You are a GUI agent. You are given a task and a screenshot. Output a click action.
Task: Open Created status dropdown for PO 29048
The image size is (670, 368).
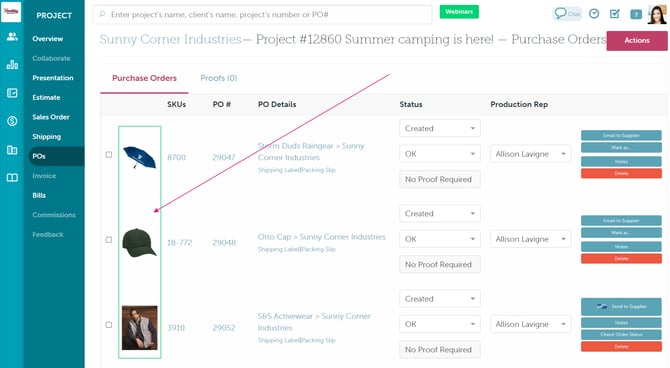pos(440,213)
